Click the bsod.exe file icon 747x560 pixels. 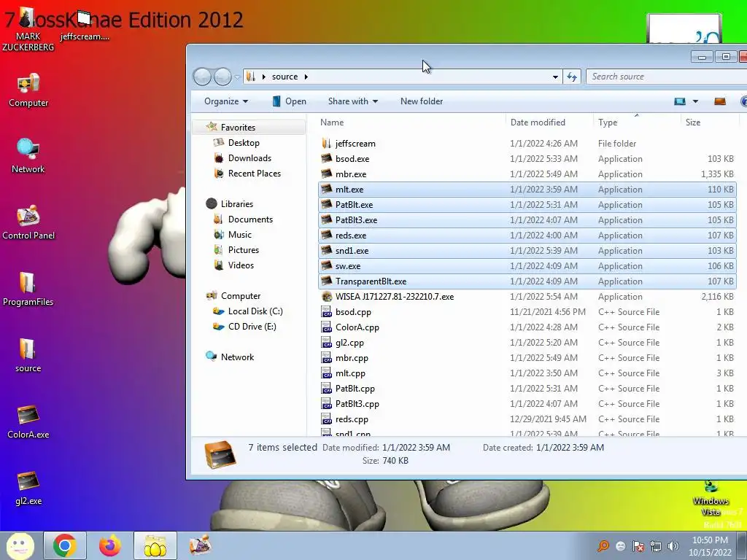coord(326,158)
